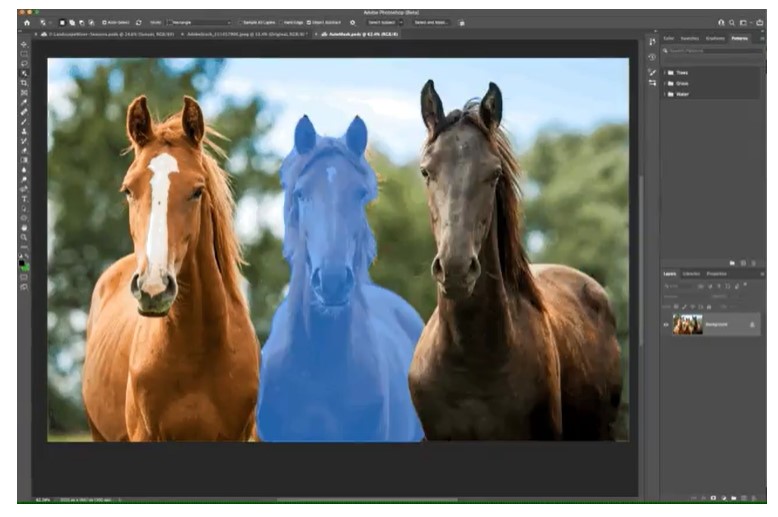Select the Hand tool
778x517 pixels.
tap(24, 228)
